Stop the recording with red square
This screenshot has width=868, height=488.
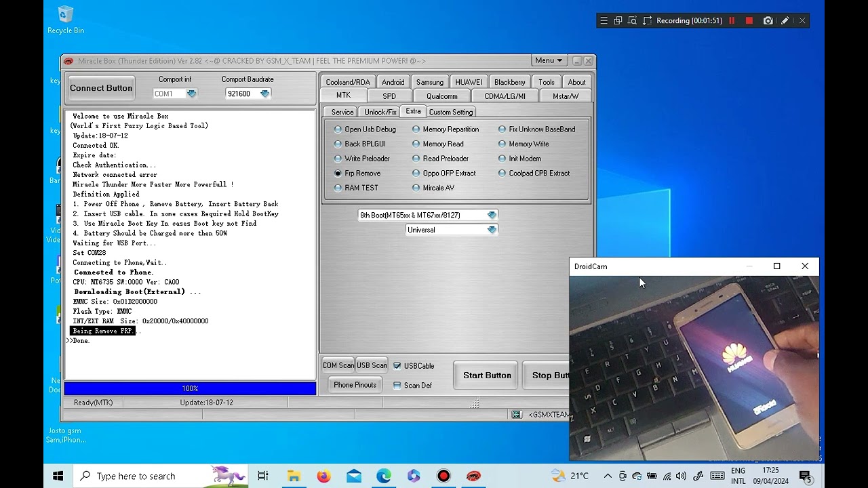(749, 21)
